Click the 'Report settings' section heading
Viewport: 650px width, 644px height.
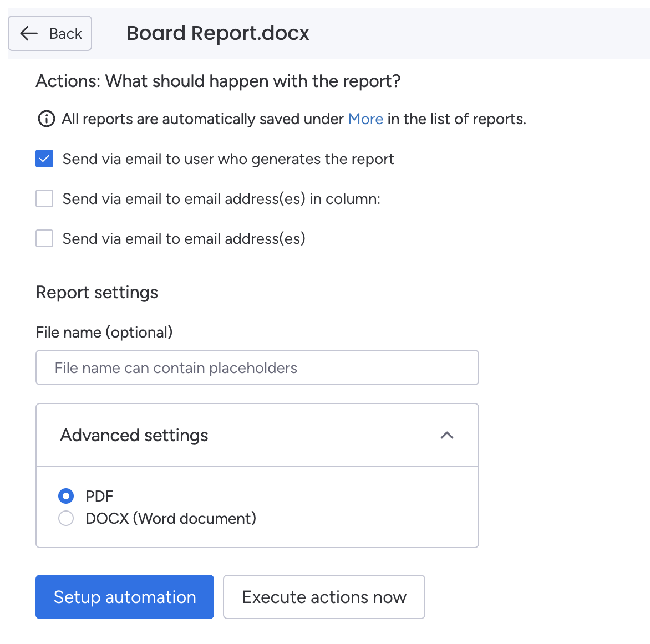[x=97, y=293]
